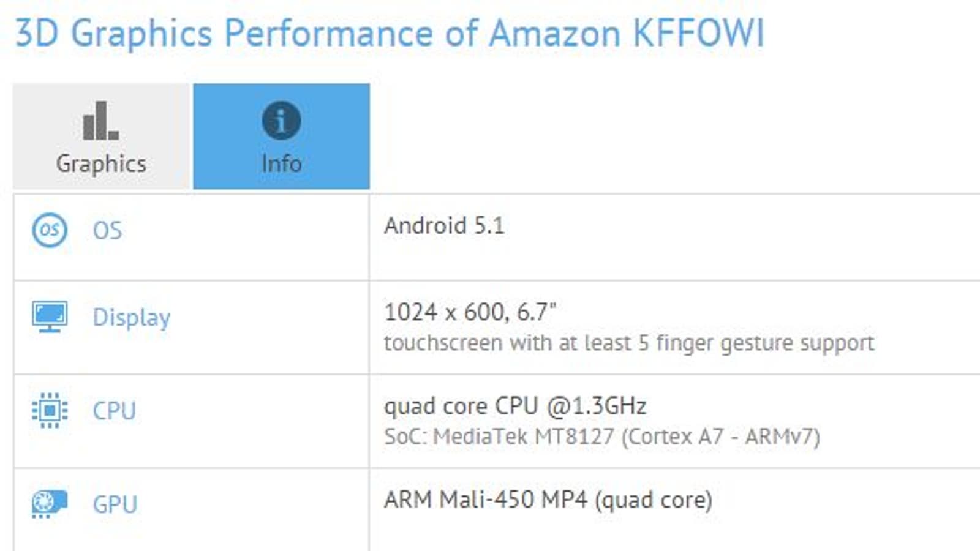The image size is (980, 551).
Task: Click the ARM Mali-450 MP4 text
Action: click(548, 500)
